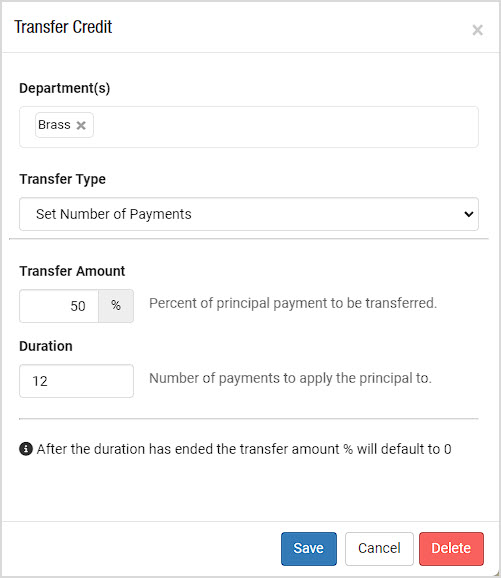
Task: Remove the Brass department tag
Action: coord(81,125)
